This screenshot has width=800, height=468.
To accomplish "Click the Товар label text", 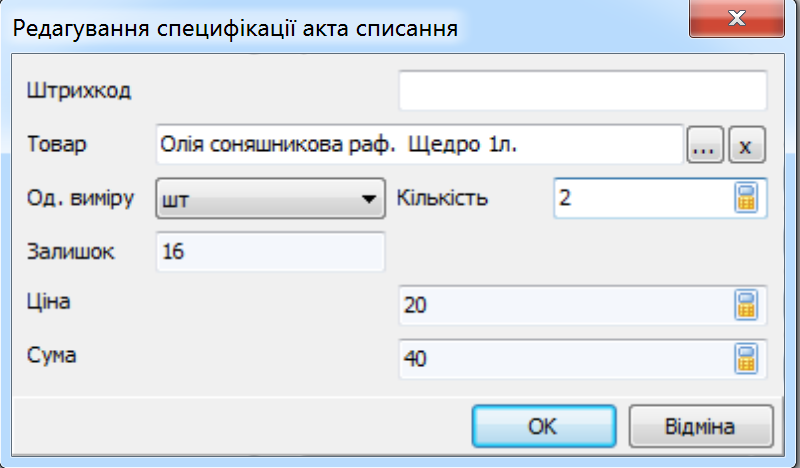I will (56, 145).
